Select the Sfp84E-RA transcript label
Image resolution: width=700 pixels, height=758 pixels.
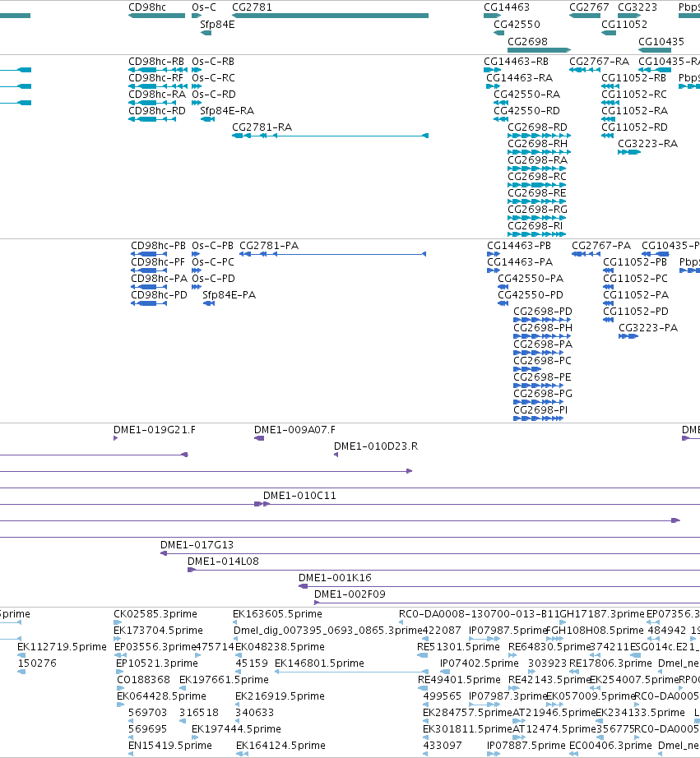pyautogui.click(x=227, y=111)
